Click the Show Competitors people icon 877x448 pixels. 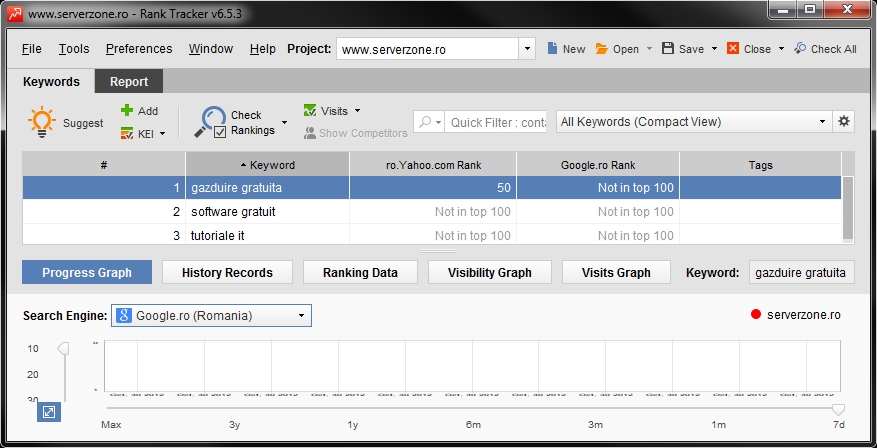[310, 133]
